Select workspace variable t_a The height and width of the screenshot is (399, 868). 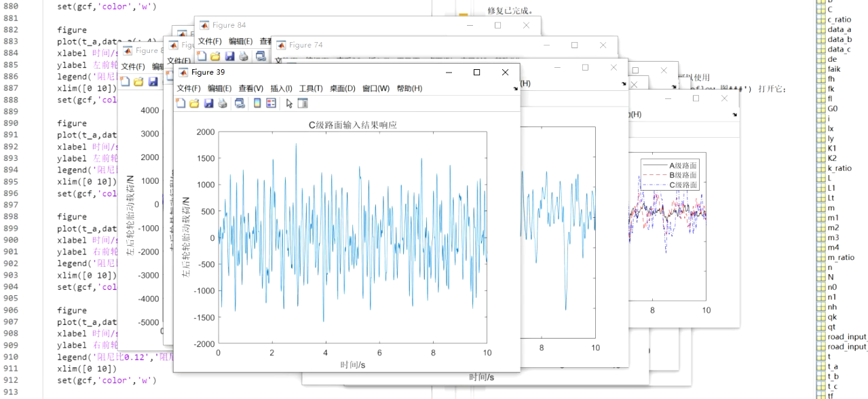(x=828, y=366)
